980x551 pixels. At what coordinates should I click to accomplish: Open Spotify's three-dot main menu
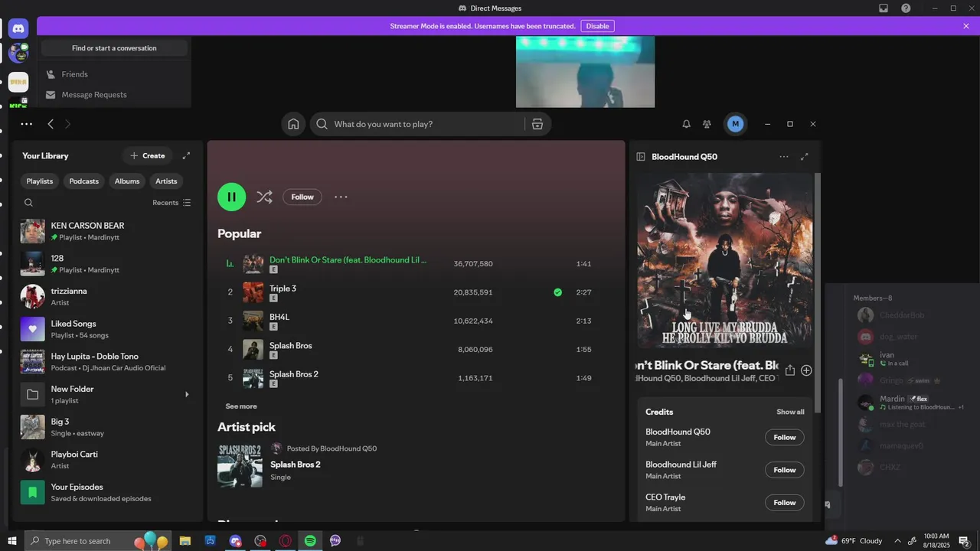[x=26, y=124]
